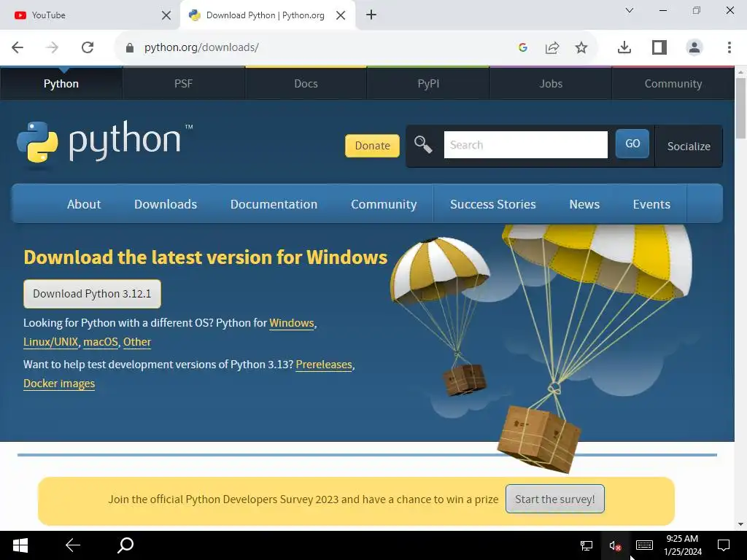
Task: Open the taskbar clock showing 9:25 AM
Action: click(683, 545)
